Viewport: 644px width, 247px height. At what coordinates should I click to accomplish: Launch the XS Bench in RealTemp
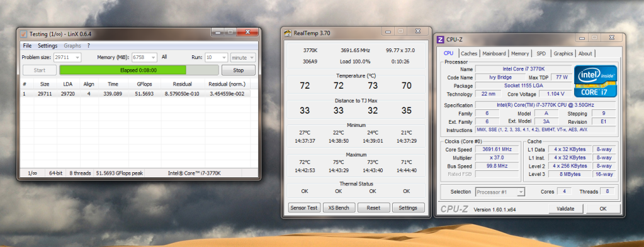(339, 207)
